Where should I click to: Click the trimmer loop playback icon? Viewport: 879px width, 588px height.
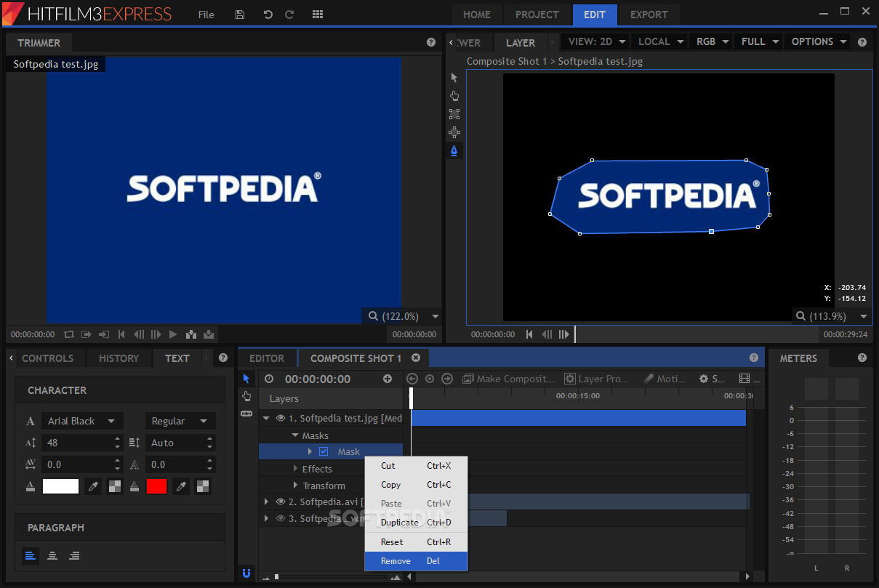point(69,334)
